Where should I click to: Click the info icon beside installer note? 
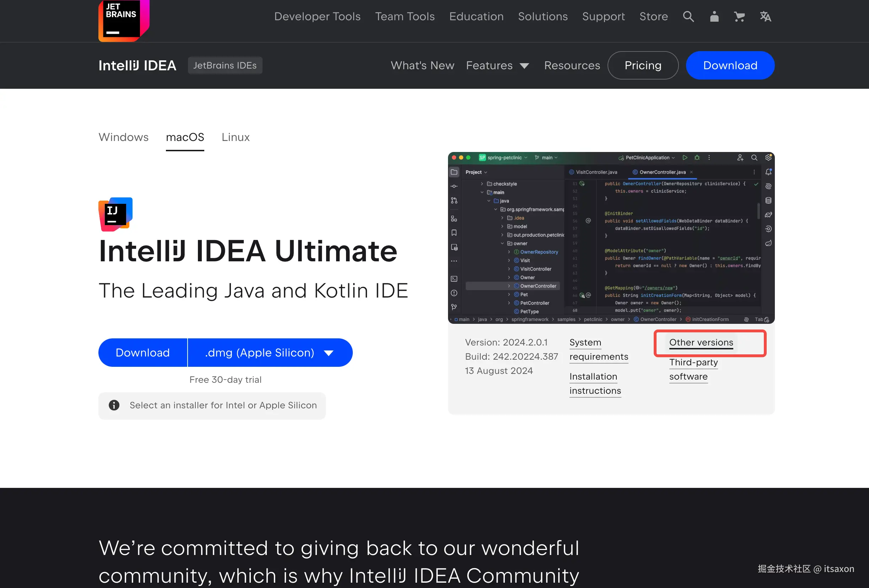tap(114, 405)
